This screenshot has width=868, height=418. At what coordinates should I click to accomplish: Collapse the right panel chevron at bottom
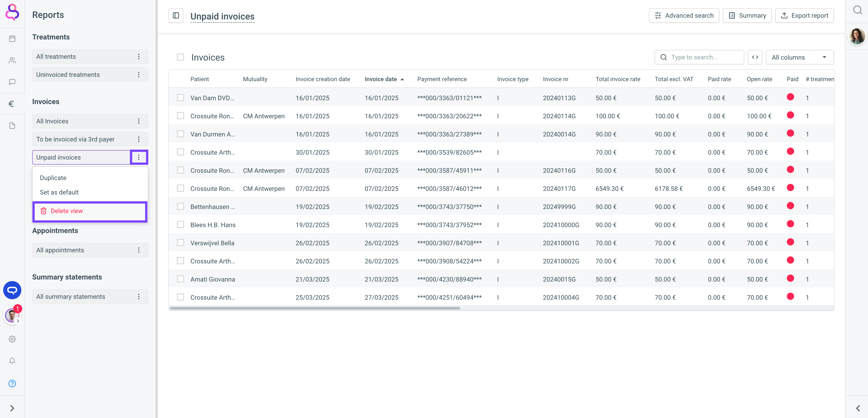pyautogui.click(x=858, y=408)
